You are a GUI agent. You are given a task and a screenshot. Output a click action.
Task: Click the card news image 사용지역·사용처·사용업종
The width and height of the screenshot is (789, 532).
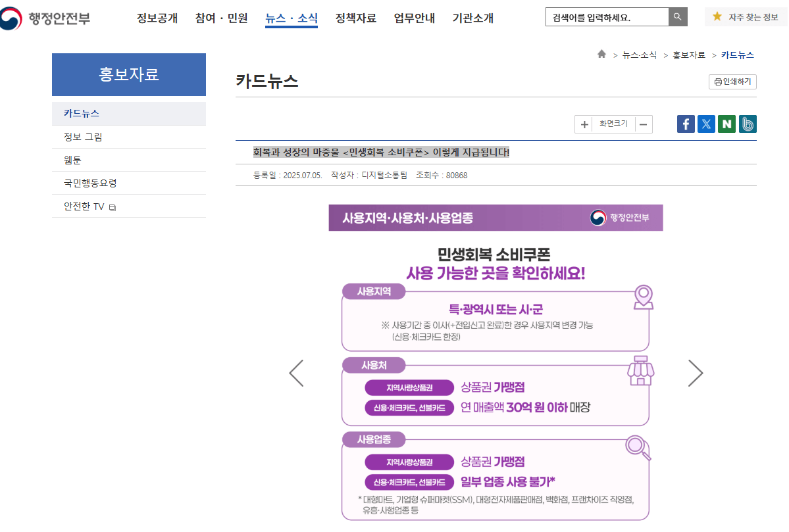[496, 363]
